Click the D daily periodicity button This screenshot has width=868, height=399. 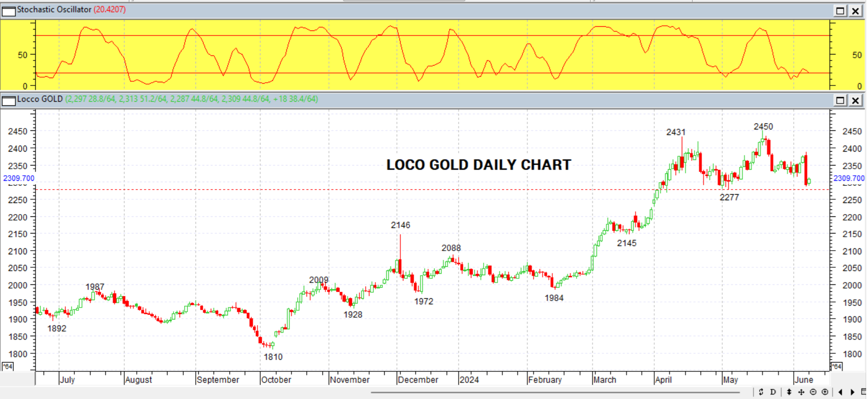(x=773, y=392)
